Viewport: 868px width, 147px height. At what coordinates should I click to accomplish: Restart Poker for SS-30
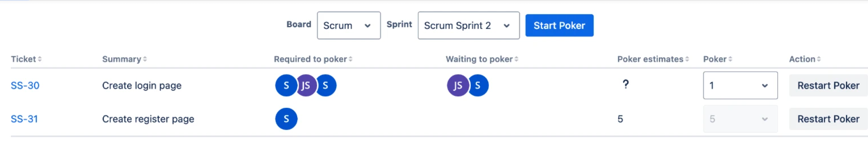(x=828, y=85)
